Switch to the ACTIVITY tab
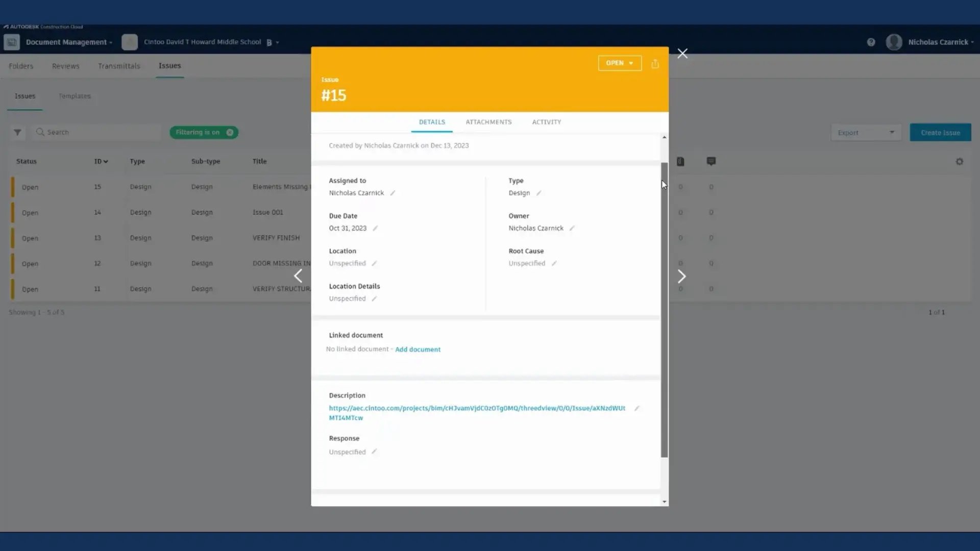Screen dimensions: 980x551 pyautogui.click(x=546, y=122)
